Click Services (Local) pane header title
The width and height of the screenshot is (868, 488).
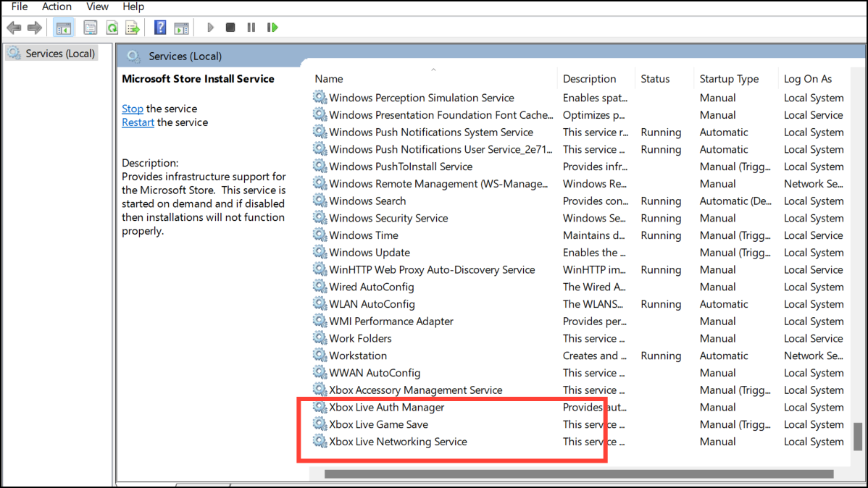pos(185,56)
